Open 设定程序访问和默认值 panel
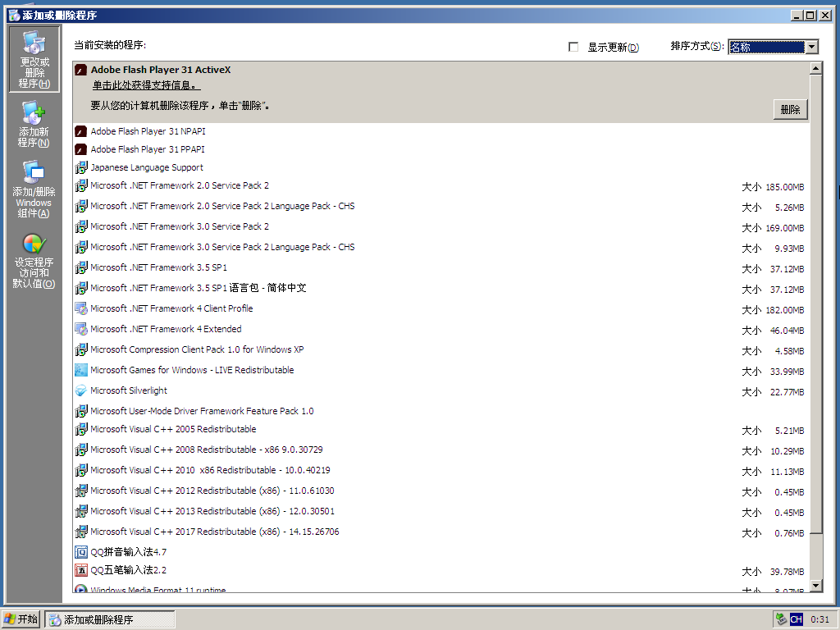This screenshot has height=630, width=840. 32,262
